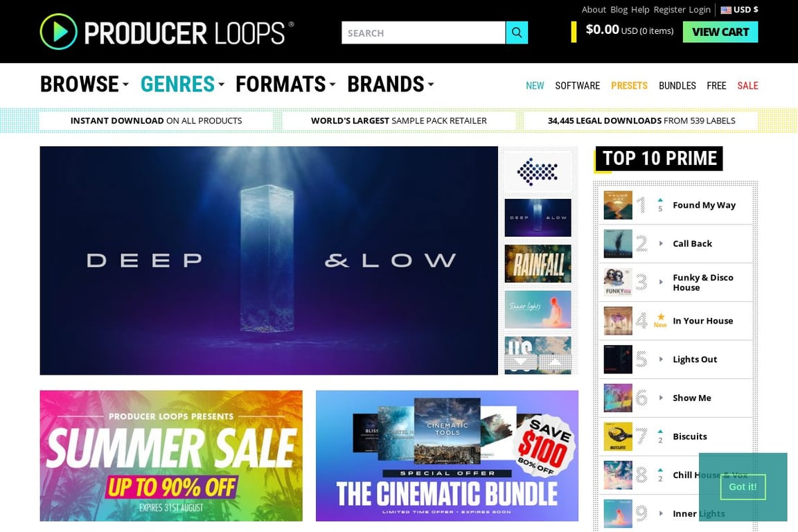Go to the Presets section
Image resolution: width=798 pixels, height=532 pixels.
[629, 85]
